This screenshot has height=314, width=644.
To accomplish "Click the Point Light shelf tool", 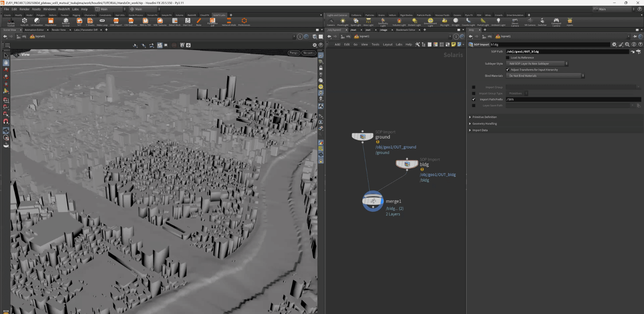I will pos(343,21).
